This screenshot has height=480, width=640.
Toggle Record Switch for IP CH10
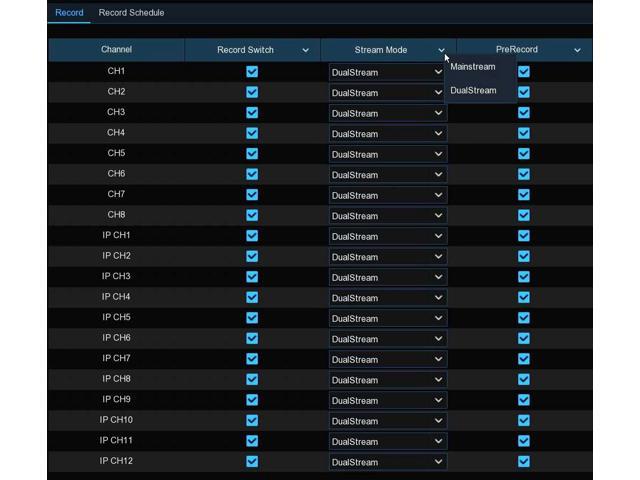(252, 420)
